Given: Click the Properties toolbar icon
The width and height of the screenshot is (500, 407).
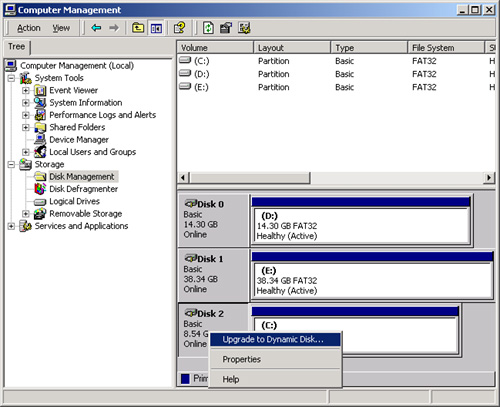Looking at the screenshot, I should [226, 28].
